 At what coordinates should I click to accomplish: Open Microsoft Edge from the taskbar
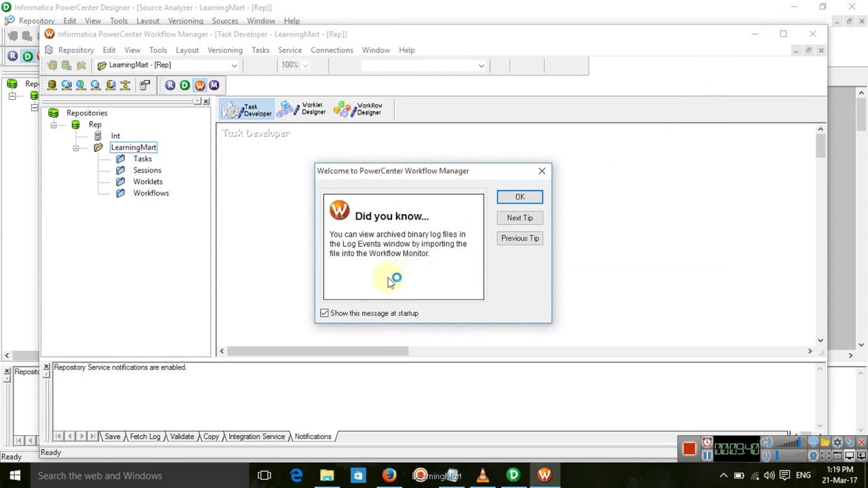click(296, 475)
